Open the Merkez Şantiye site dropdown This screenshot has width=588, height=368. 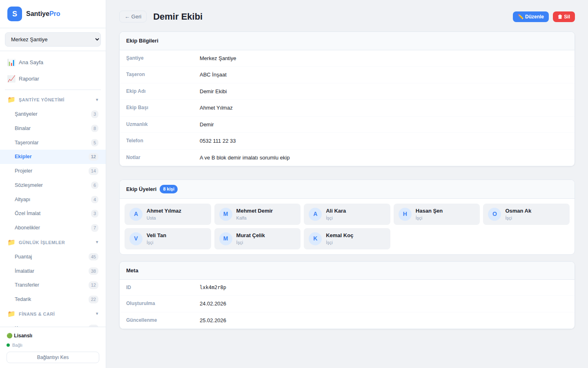[x=53, y=40]
